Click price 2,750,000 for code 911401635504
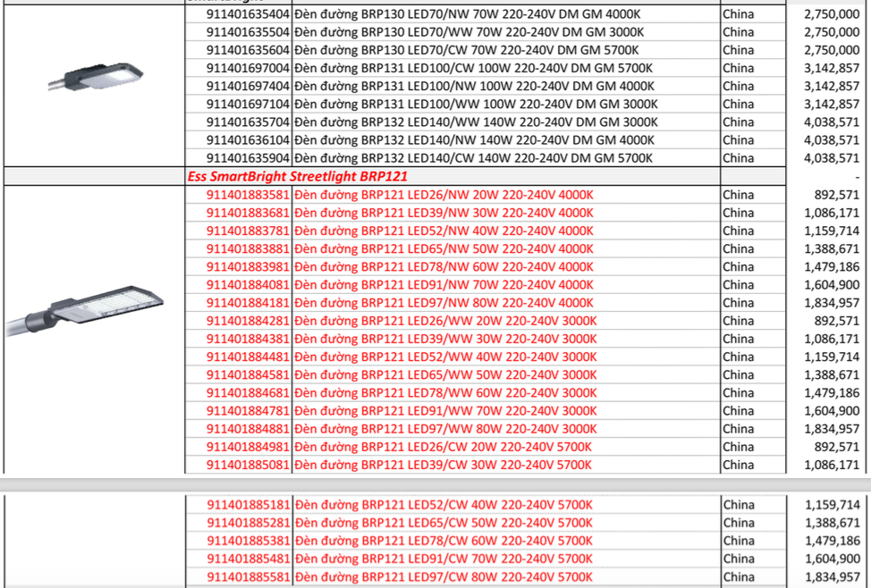 [x=831, y=32]
